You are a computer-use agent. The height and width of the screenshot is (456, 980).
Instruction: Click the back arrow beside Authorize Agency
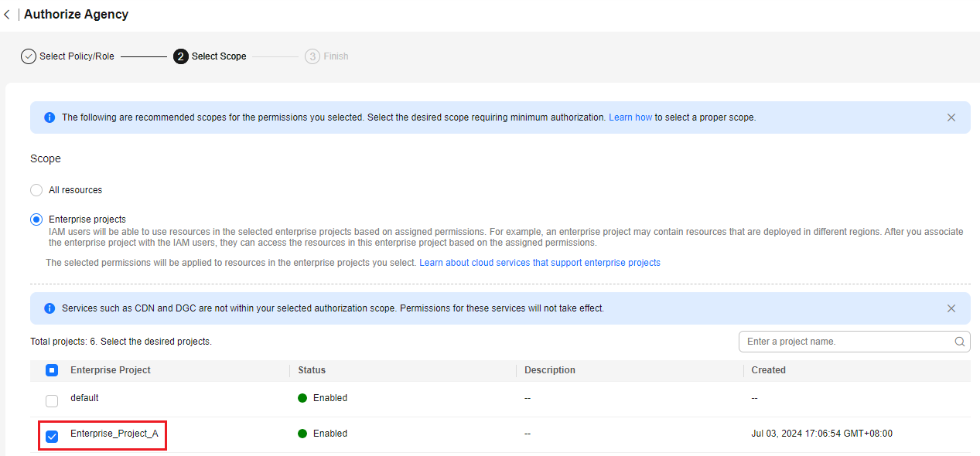click(7, 15)
